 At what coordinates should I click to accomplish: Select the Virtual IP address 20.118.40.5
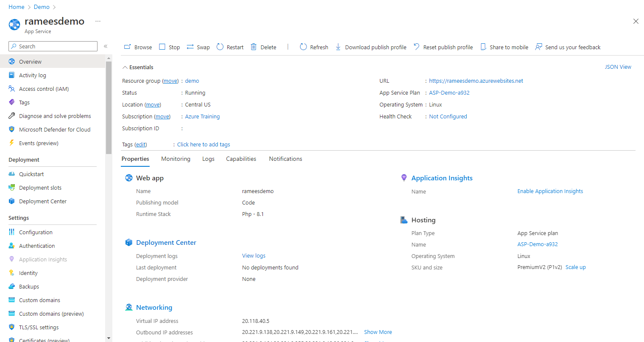click(256, 321)
